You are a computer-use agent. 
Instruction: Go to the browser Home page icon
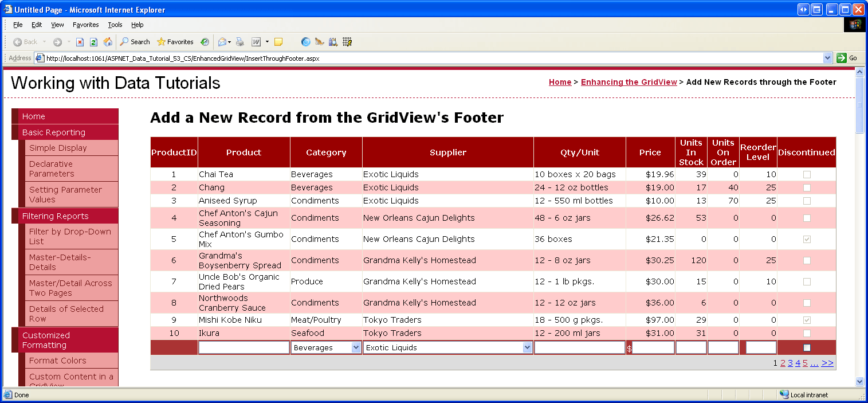[x=108, y=42]
